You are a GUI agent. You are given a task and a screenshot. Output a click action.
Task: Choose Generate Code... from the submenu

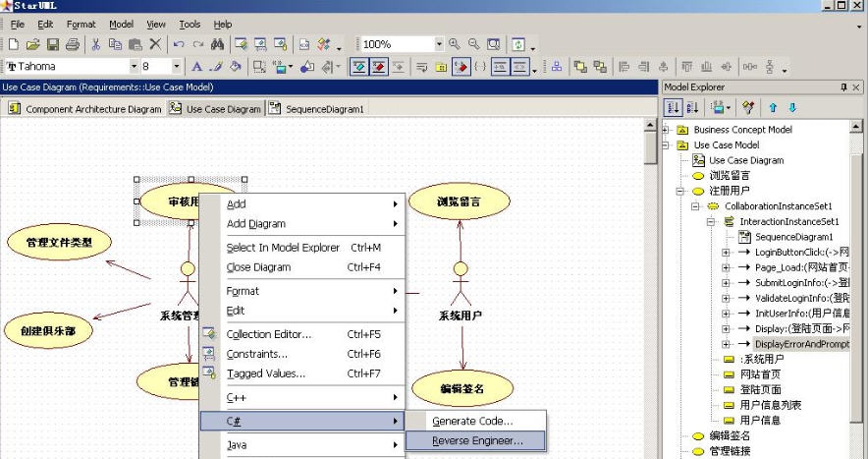(x=472, y=421)
